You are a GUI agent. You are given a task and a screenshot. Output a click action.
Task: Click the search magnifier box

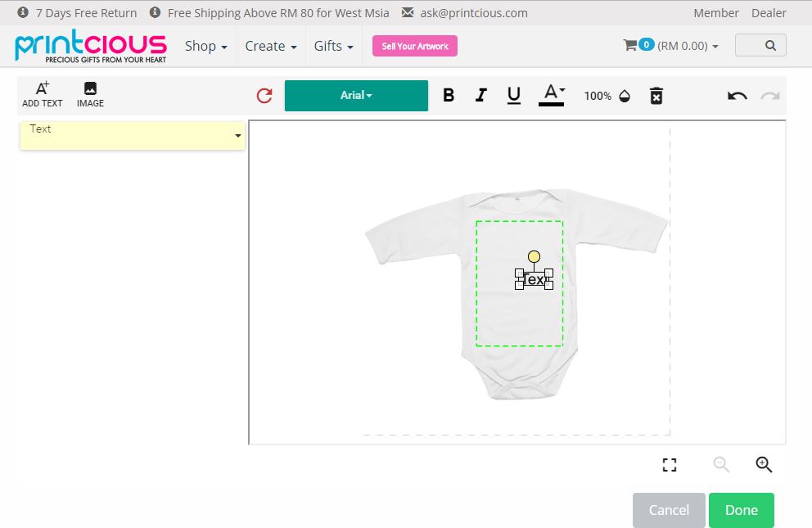tap(760, 45)
